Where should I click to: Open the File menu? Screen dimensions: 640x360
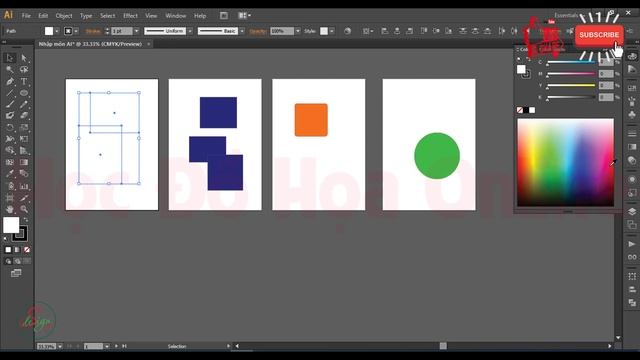pyautogui.click(x=26, y=16)
